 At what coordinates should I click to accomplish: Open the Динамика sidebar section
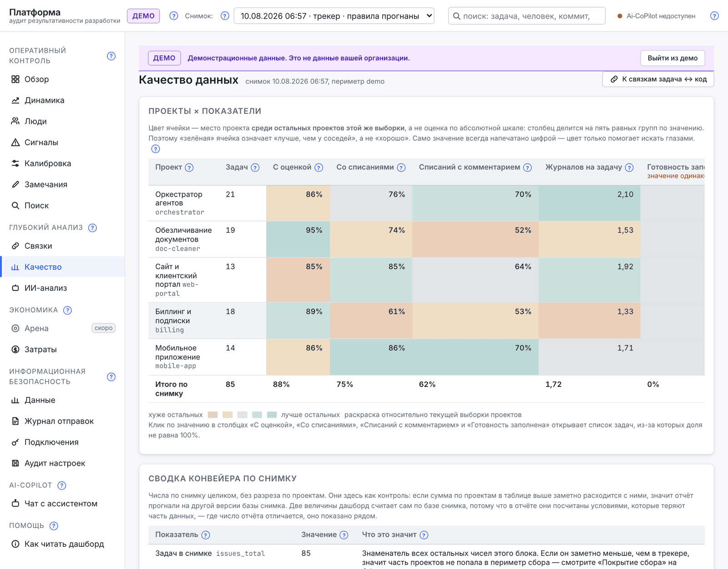click(62, 100)
